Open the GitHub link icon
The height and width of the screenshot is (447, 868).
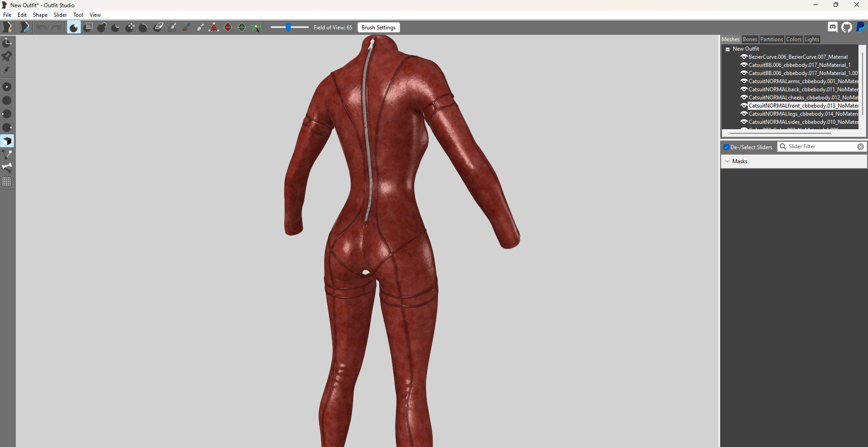click(x=847, y=27)
